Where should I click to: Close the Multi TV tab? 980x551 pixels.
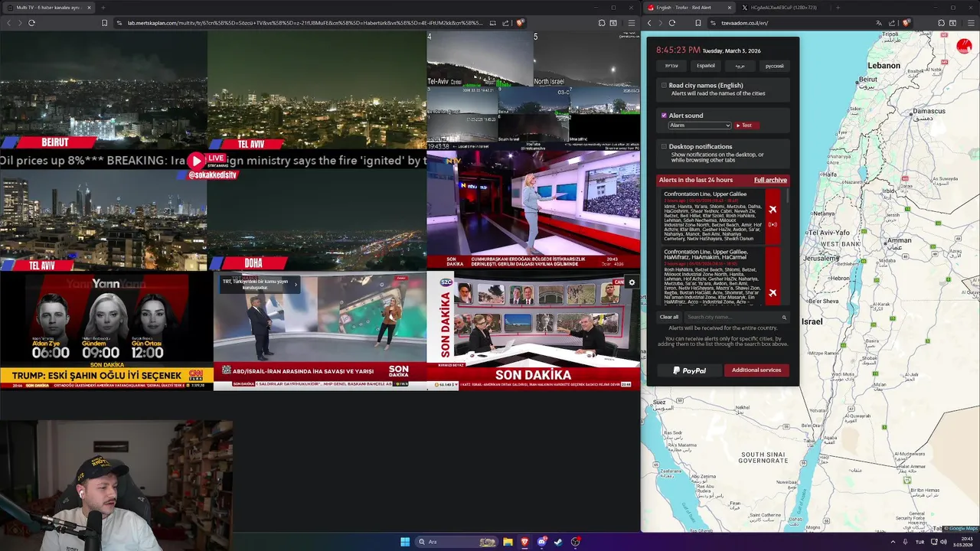coord(89,8)
